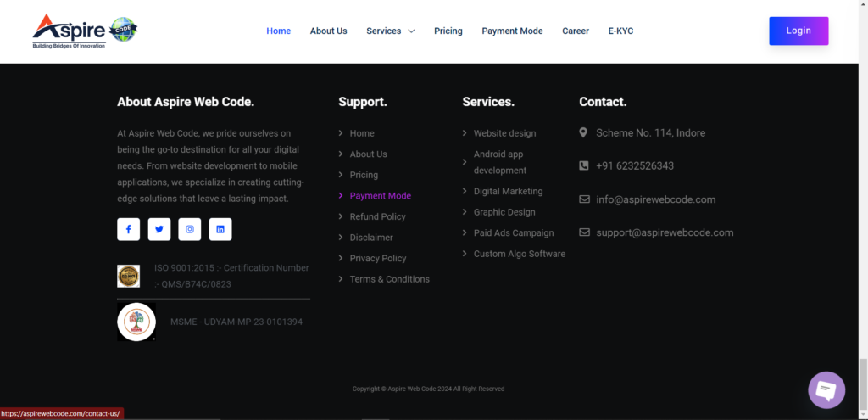
Task: Open Payment Mode in top navigation
Action: 512,31
